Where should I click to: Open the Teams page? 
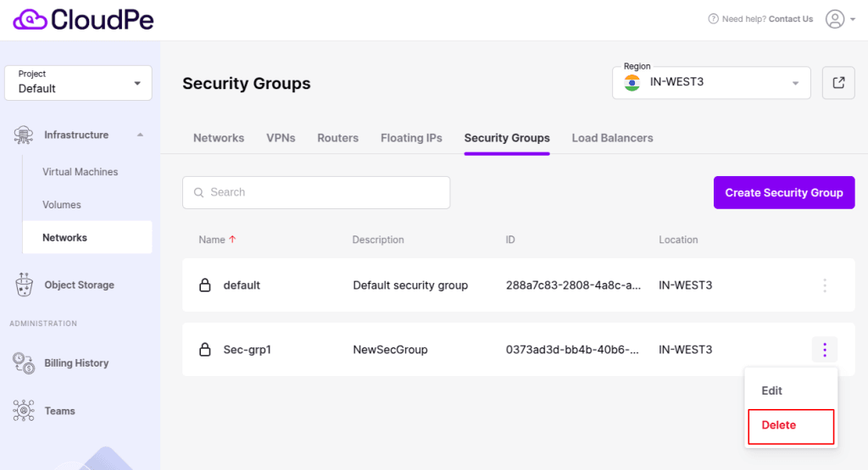pyautogui.click(x=60, y=411)
